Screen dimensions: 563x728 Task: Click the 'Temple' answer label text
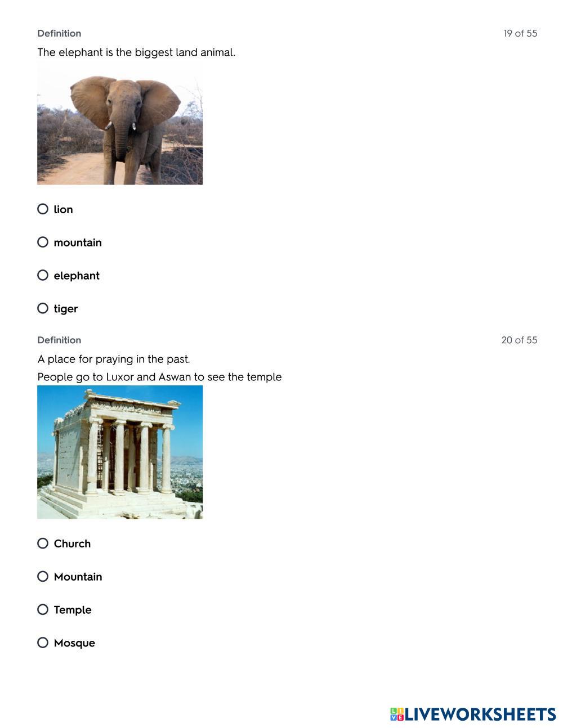[x=73, y=610]
